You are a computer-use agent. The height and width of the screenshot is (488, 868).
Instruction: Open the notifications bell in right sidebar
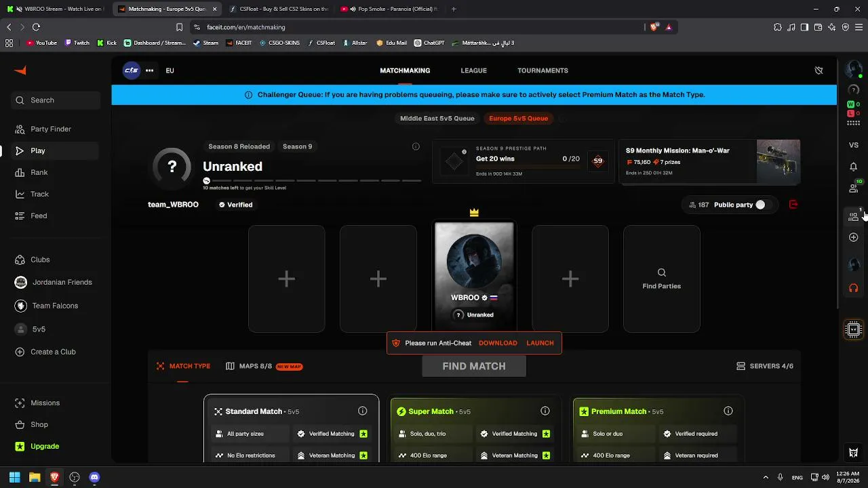click(x=854, y=167)
